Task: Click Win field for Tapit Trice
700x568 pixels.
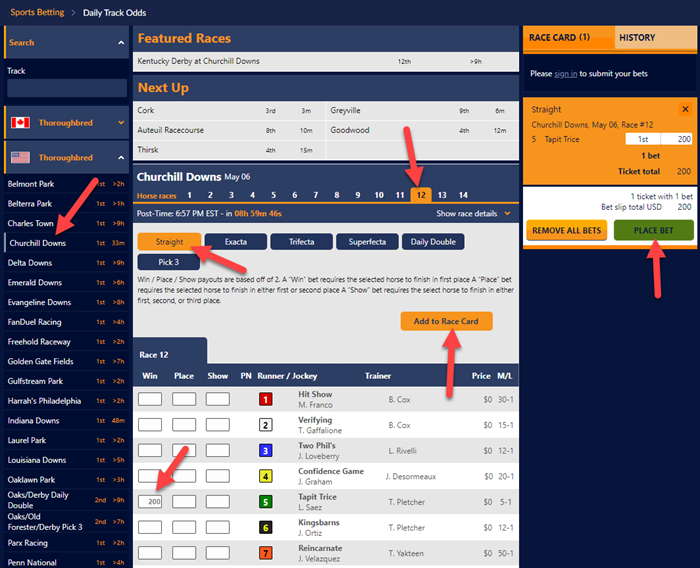Action: 150,502
